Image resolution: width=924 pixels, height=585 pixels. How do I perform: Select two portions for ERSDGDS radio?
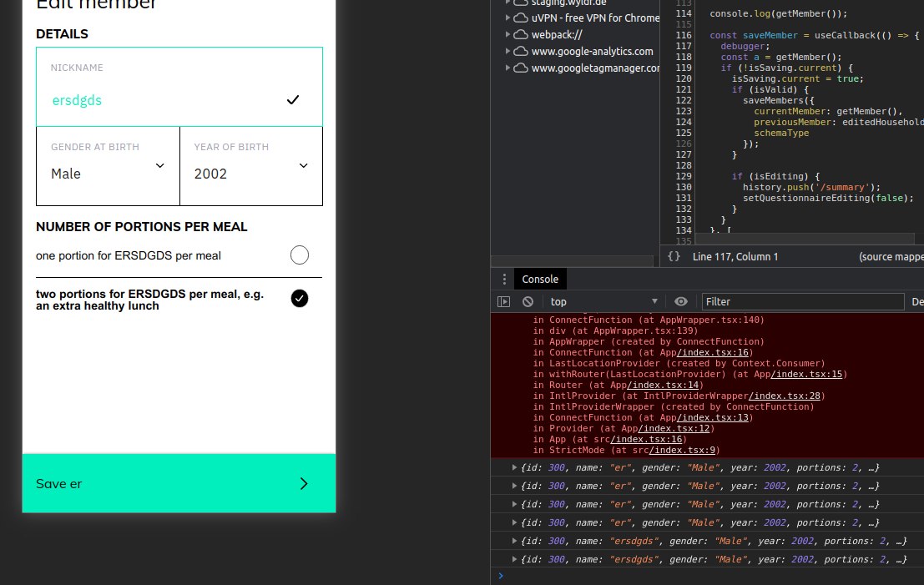(x=300, y=298)
